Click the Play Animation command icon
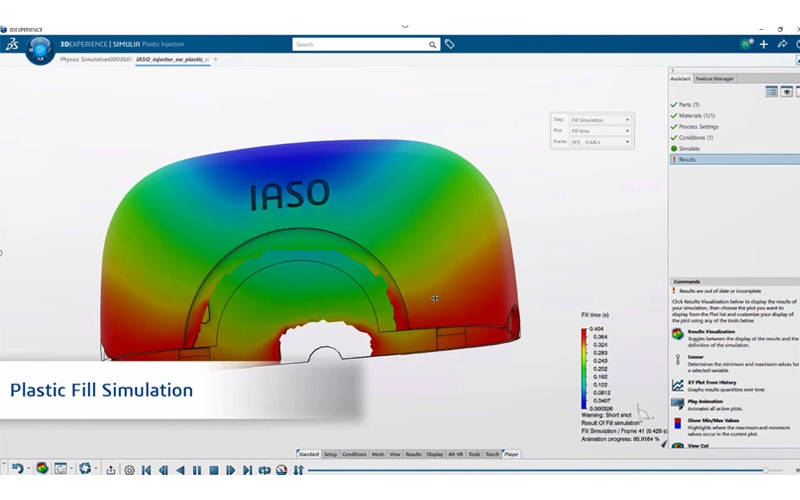800x500 pixels. click(678, 404)
